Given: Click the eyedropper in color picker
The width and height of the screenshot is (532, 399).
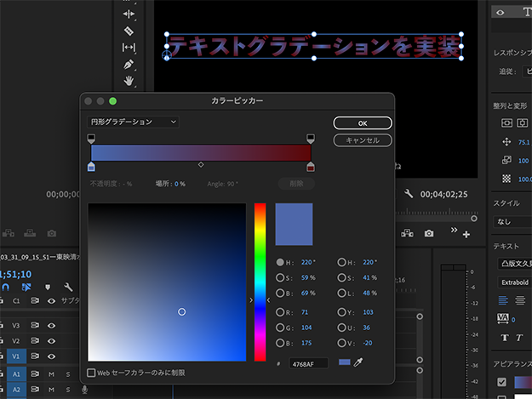Looking at the screenshot, I should pyautogui.click(x=359, y=362).
